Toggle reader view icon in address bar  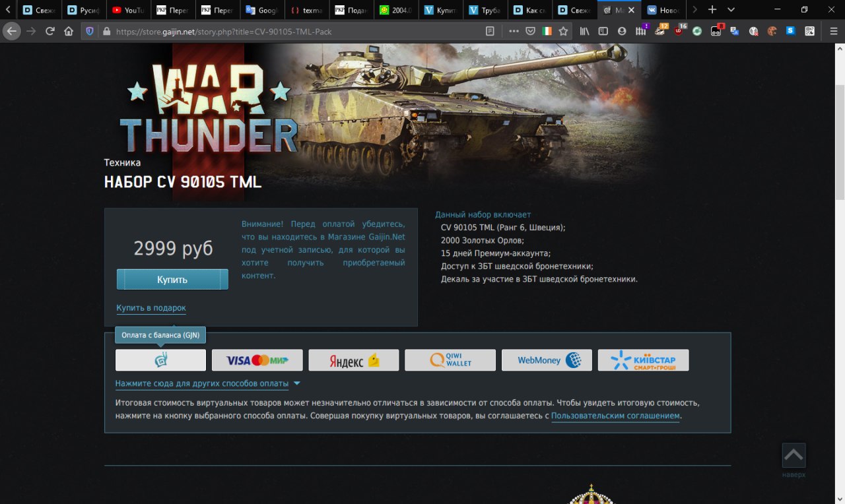click(490, 31)
